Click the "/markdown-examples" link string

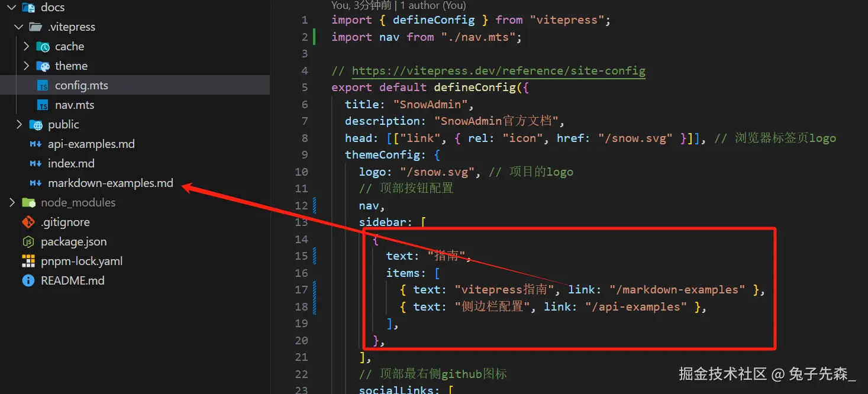pyautogui.click(x=677, y=290)
